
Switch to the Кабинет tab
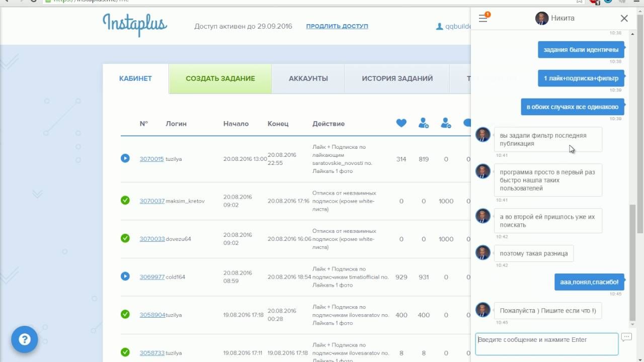click(x=135, y=78)
